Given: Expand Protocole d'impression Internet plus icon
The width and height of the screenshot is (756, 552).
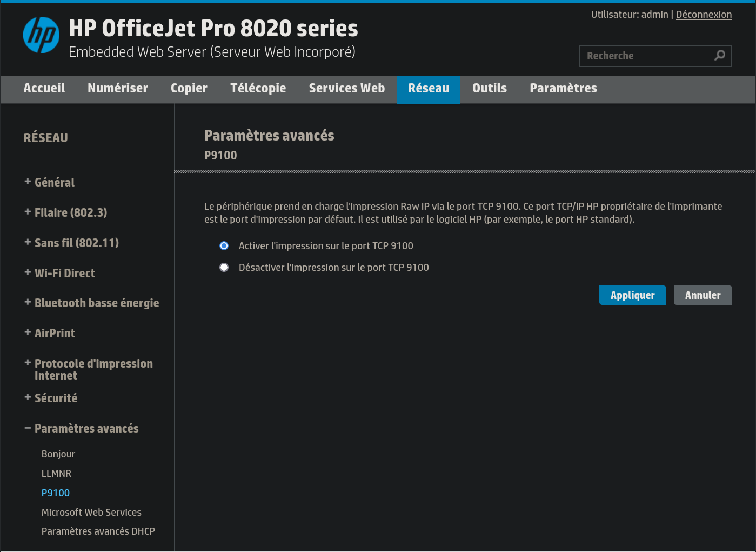Looking at the screenshot, I should coord(28,363).
